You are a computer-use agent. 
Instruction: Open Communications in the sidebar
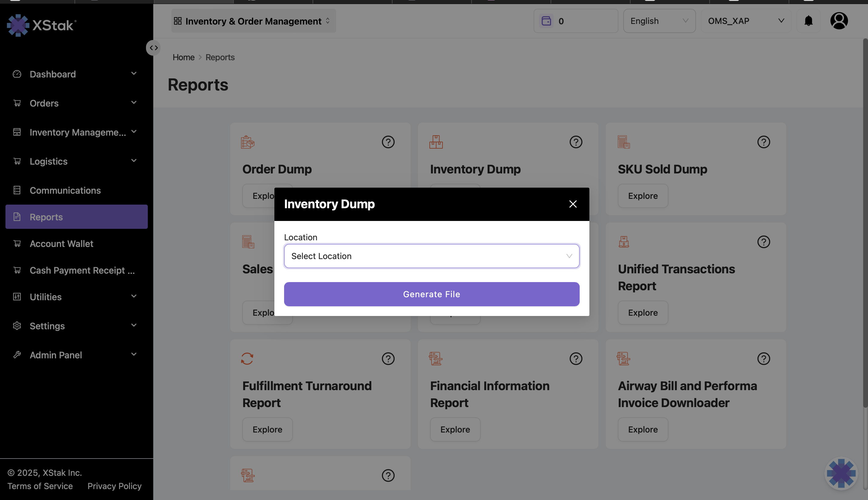pyautogui.click(x=65, y=191)
